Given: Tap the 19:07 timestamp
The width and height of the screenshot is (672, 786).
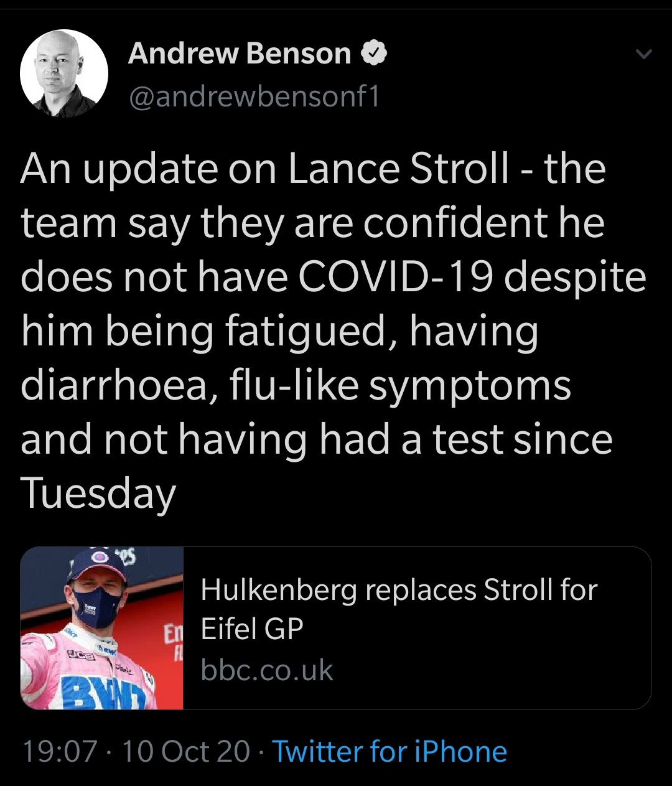Looking at the screenshot, I should (60, 751).
